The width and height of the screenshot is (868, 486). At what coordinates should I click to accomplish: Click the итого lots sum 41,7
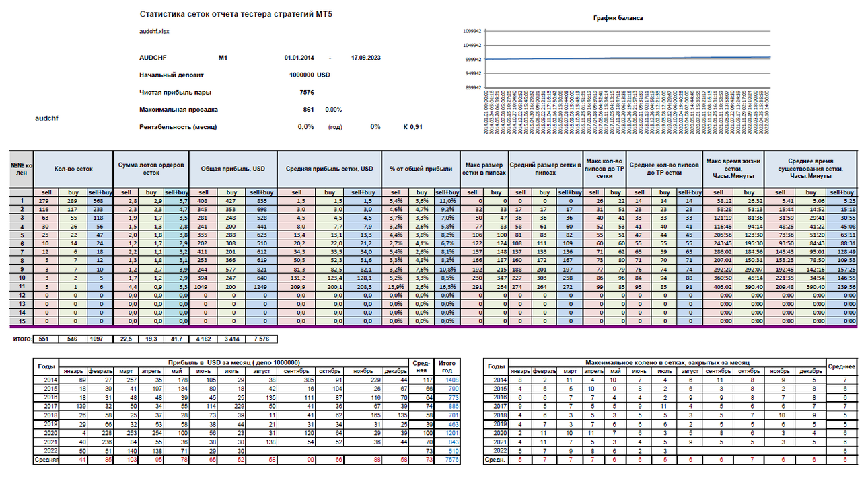[x=176, y=340]
